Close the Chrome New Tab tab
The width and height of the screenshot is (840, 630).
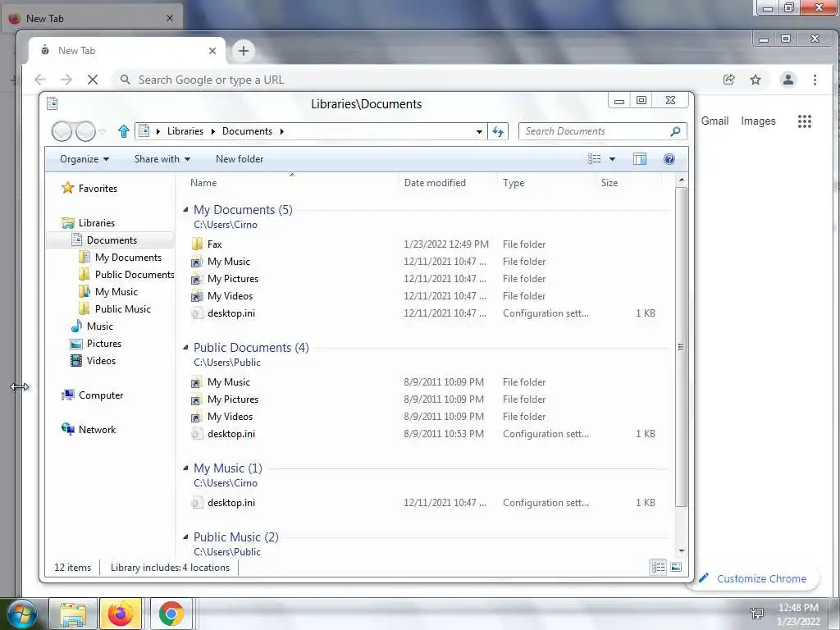click(212, 51)
